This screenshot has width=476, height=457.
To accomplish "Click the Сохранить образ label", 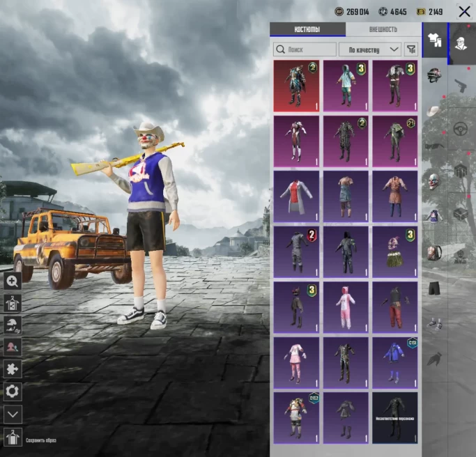I will coord(41,440).
